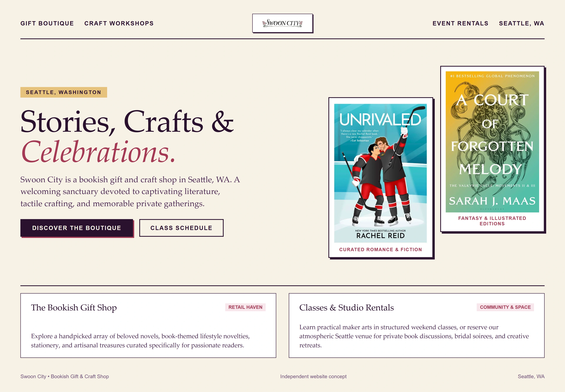Select the Curated Romance & Fiction caption
The height and width of the screenshot is (392, 565).
[380, 250]
